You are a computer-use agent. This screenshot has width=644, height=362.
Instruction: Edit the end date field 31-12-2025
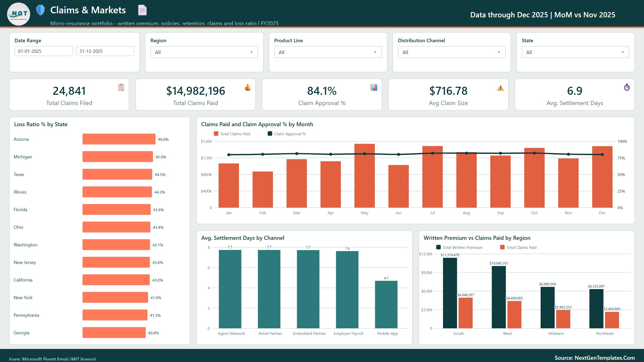pyautogui.click(x=105, y=51)
